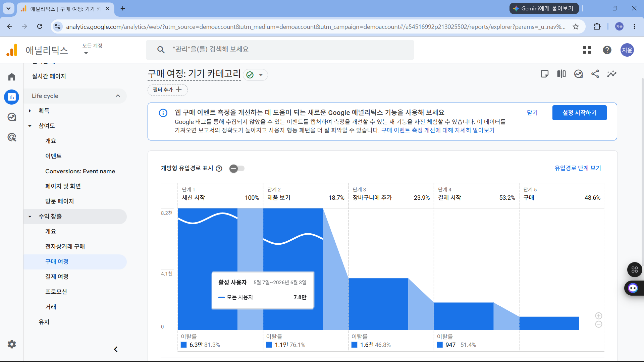644x362 pixels.
Task: Open Conversions: Event name report
Action: pos(80,171)
